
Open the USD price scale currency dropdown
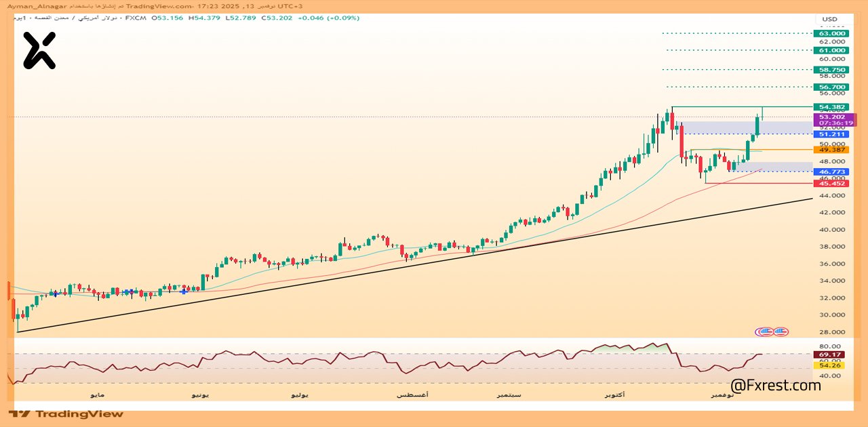pos(830,19)
